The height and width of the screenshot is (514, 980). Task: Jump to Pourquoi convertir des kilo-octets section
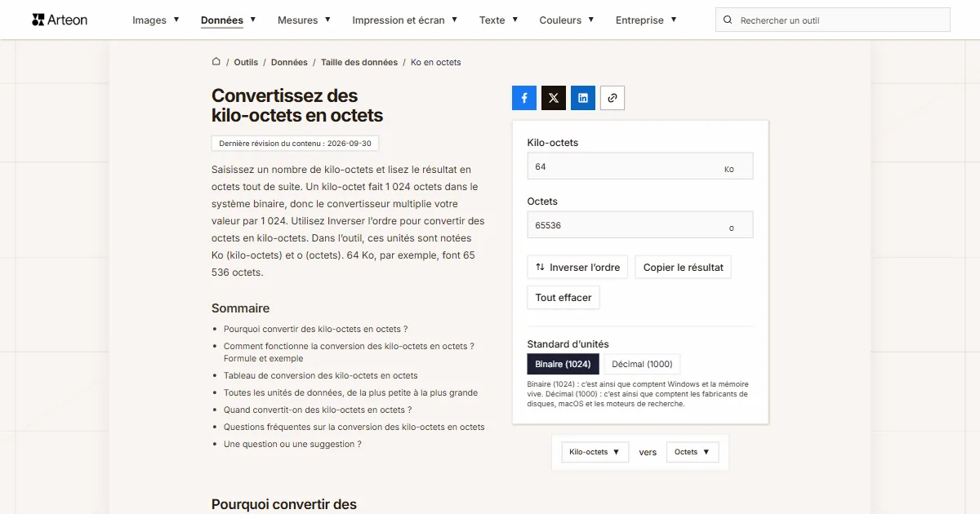pyautogui.click(x=315, y=330)
